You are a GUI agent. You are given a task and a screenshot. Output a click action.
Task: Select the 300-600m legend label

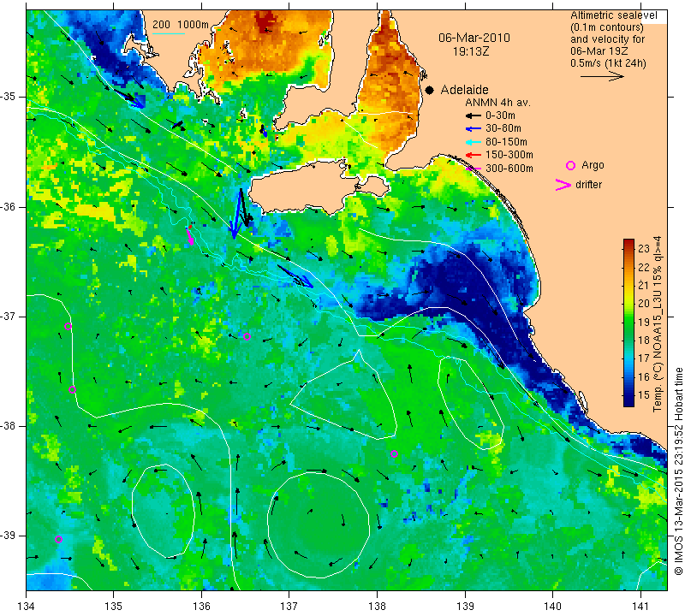(x=509, y=169)
